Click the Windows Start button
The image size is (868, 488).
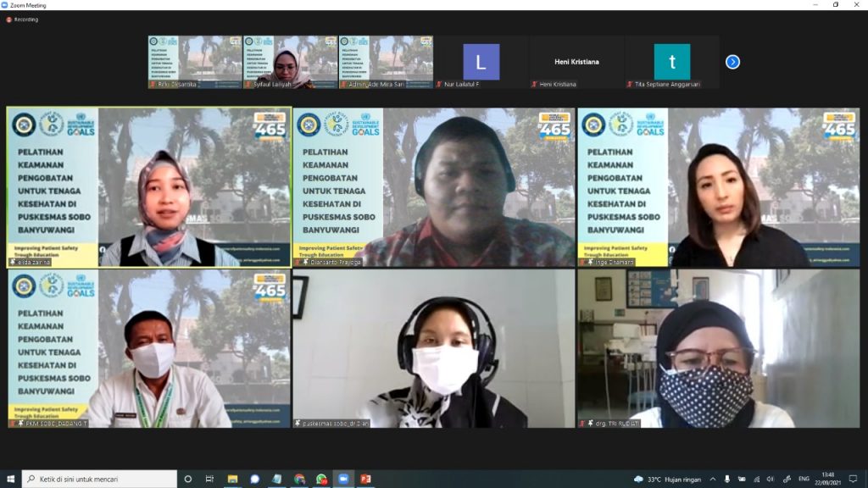click(10, 479)
